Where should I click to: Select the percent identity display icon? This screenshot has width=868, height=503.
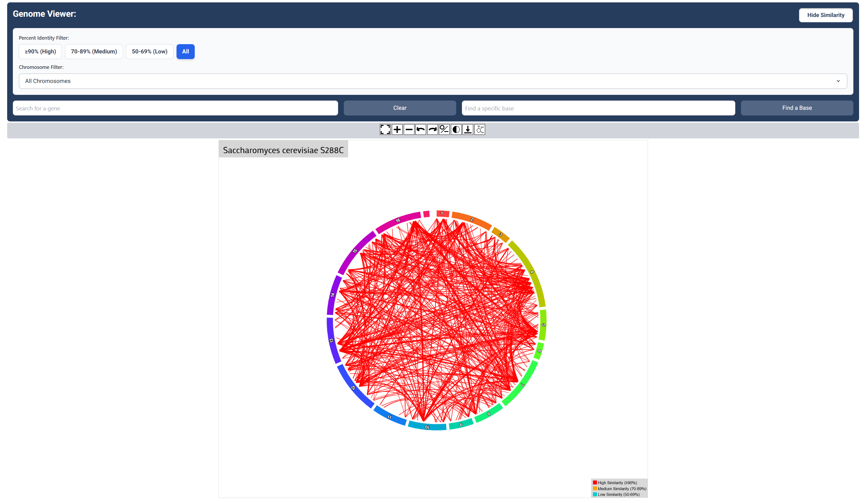click(444, 129)
